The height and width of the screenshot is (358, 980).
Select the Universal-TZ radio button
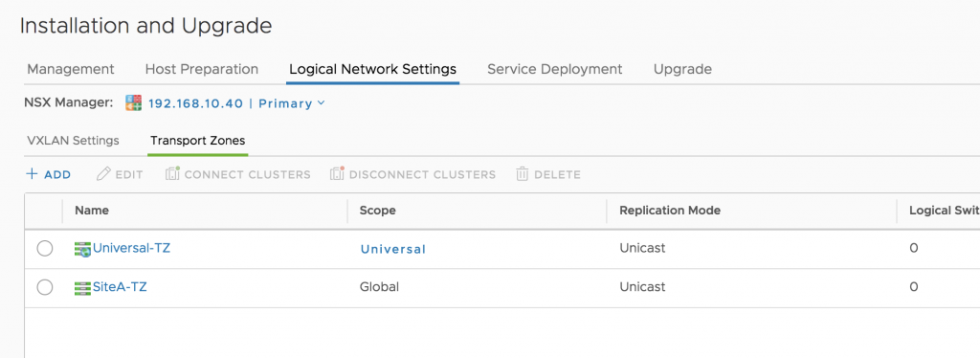point(45,249)
